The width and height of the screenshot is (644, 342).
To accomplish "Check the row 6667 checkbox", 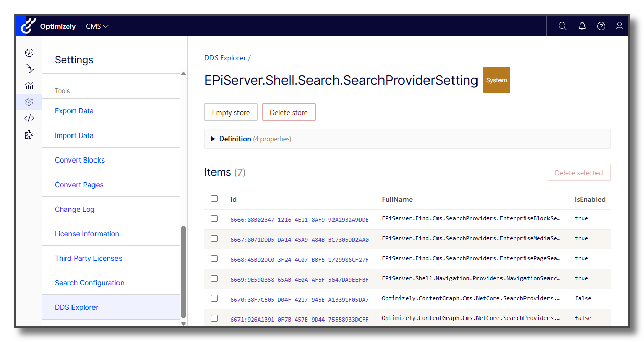I will [x=214, y=239].
